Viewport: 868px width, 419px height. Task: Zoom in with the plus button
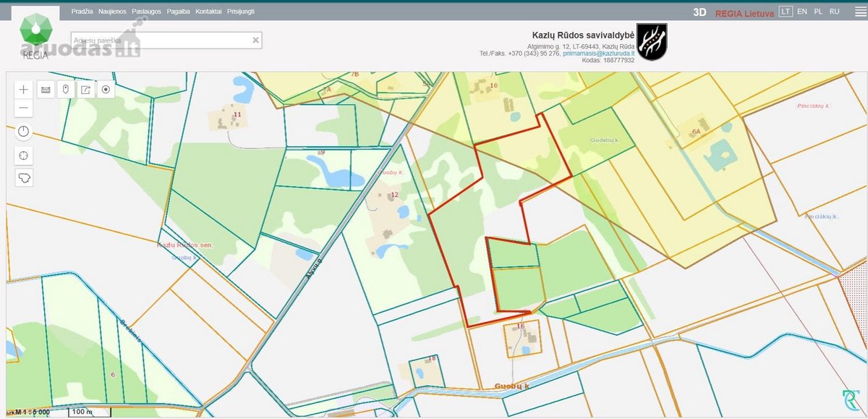tap(24, 90)
